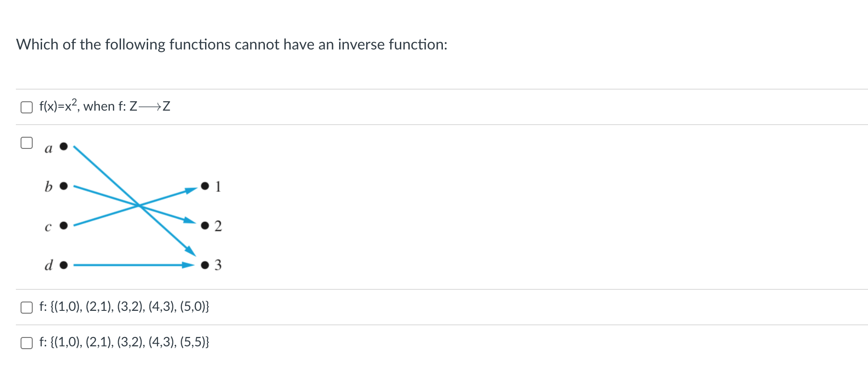
Task: Click the target dot labeled '2'
Action: click(x=204, y=226)
